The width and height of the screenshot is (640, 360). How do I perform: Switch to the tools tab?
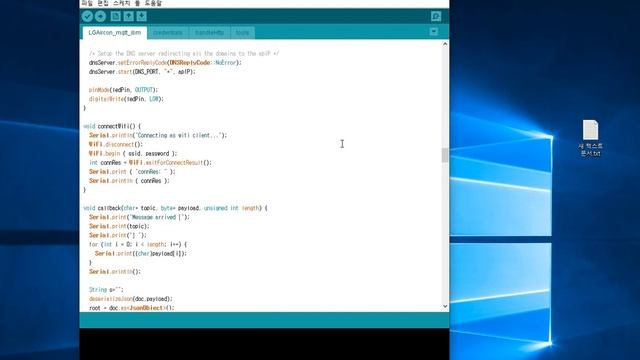coord(242,33)
